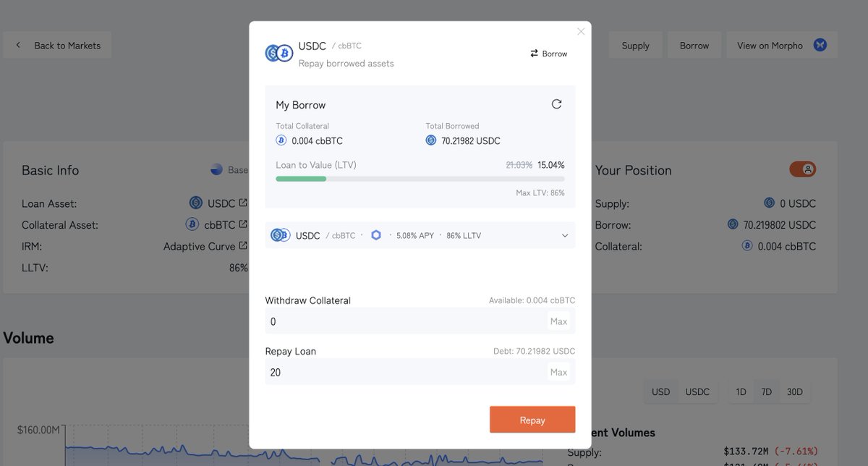868x466 pixels.
Task: Click the cbBTC coin icon beside Collateral Asset
Action: [x=192, y=224]
